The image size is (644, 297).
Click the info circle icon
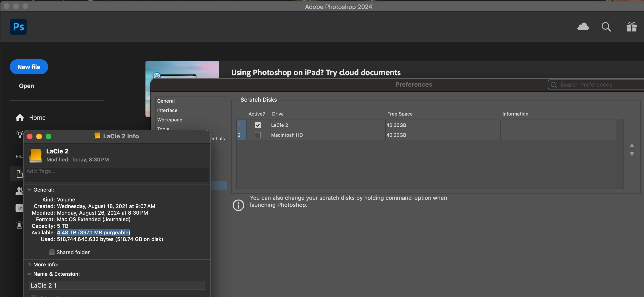238,205
